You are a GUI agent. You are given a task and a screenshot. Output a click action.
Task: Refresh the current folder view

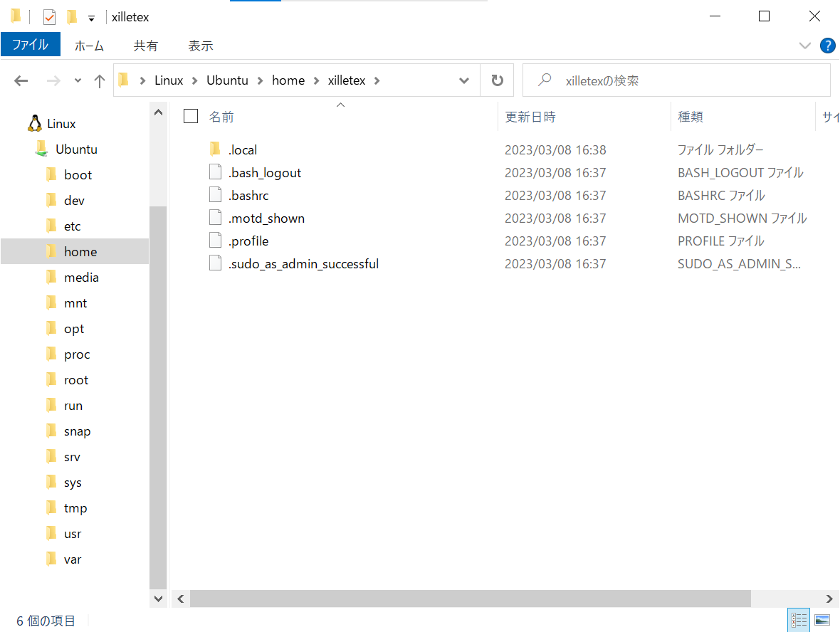click(497, 80)
